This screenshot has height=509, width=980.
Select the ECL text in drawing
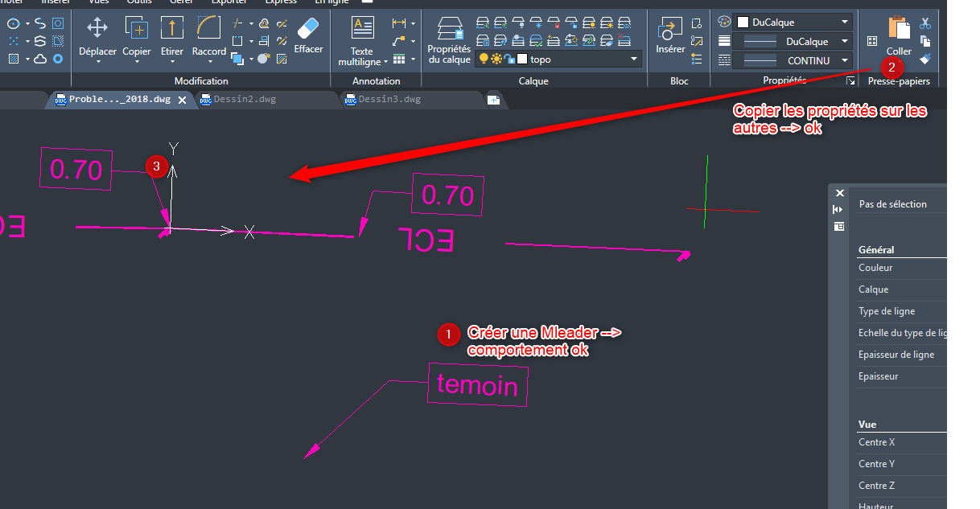click(426, 239)
